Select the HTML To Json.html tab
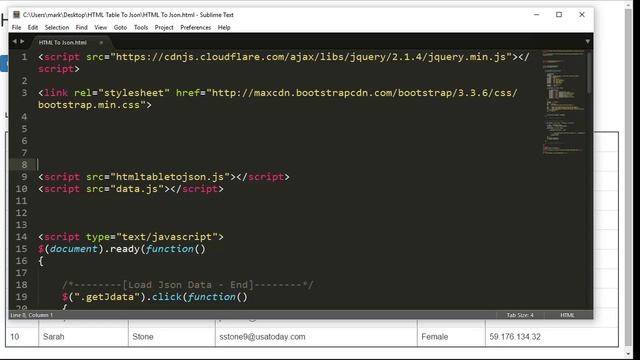640x360 pixels. click(x=62, y=42)
